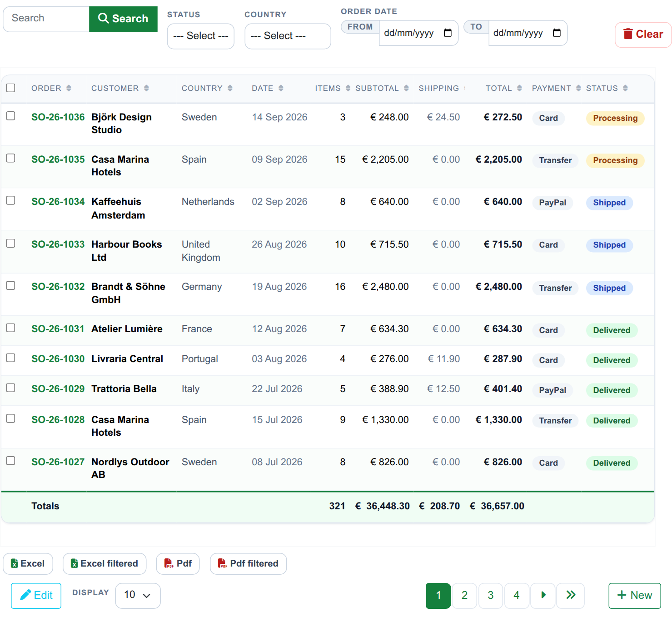Sort by PAYMENT using its sort icon
This screenshot has height=627, width=672.
[578, 88]
